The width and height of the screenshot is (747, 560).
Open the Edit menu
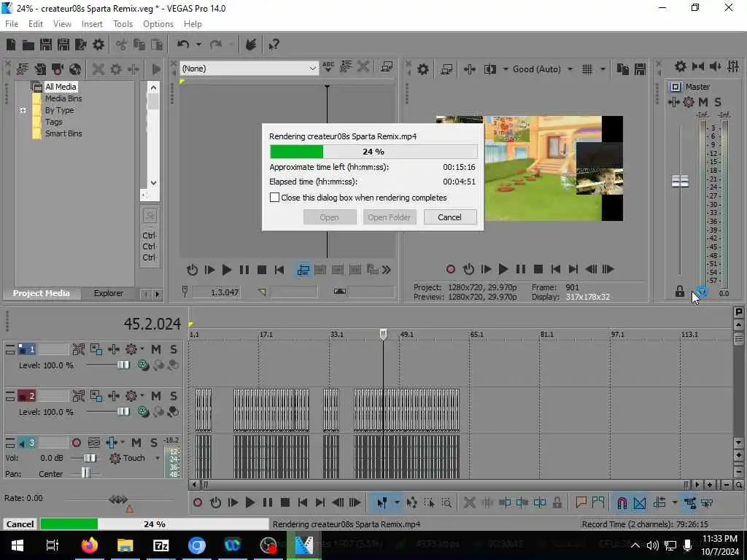point(35,24)
